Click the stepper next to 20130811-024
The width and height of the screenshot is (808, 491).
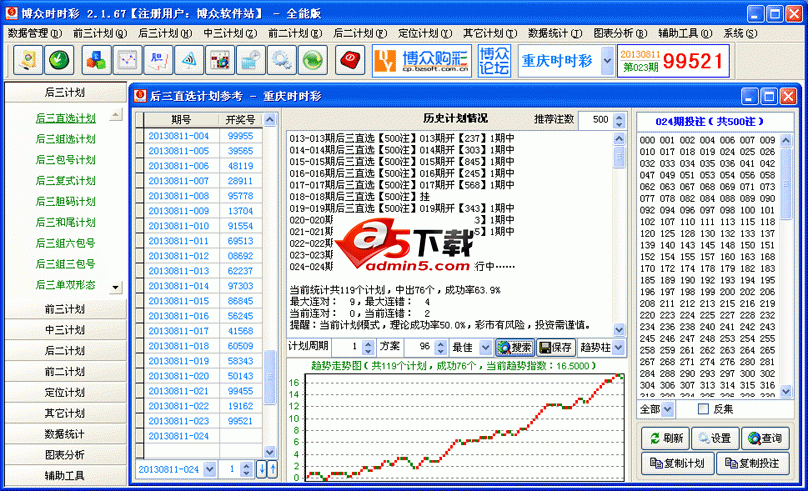[246, 469]
